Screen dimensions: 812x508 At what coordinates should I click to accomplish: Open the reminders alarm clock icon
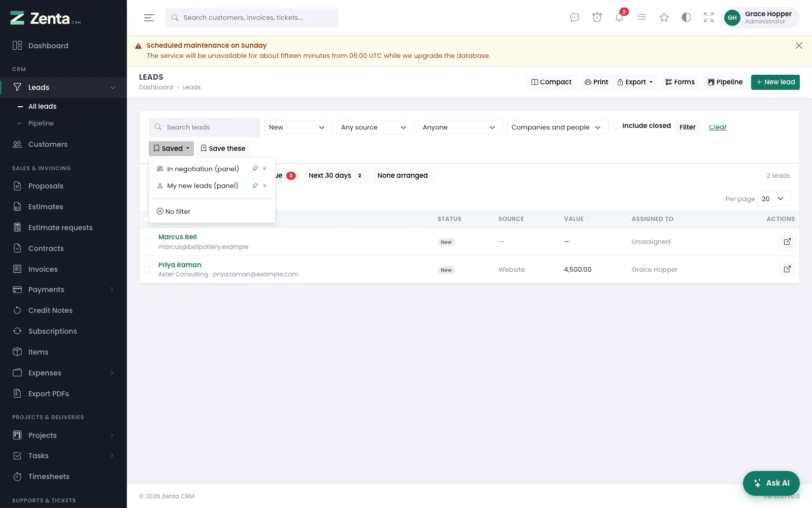[597, 18]
